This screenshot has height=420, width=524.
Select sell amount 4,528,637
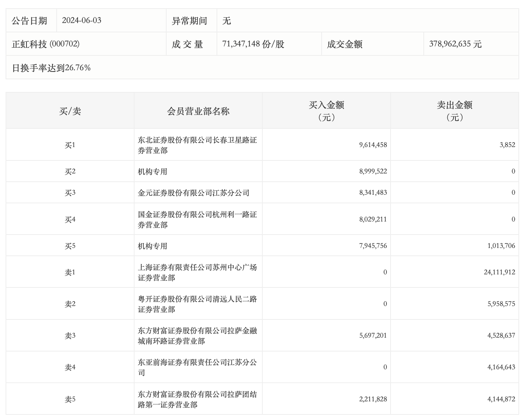[501, 335]
